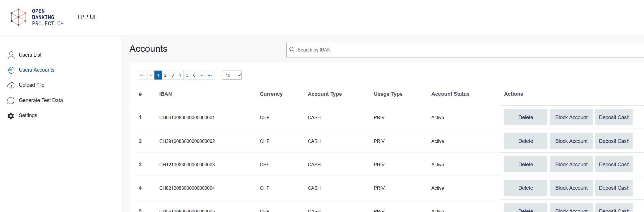Click Active status in row 1
Screen dimensions: 644x212
pyautogui.click(x=438, y=117)
